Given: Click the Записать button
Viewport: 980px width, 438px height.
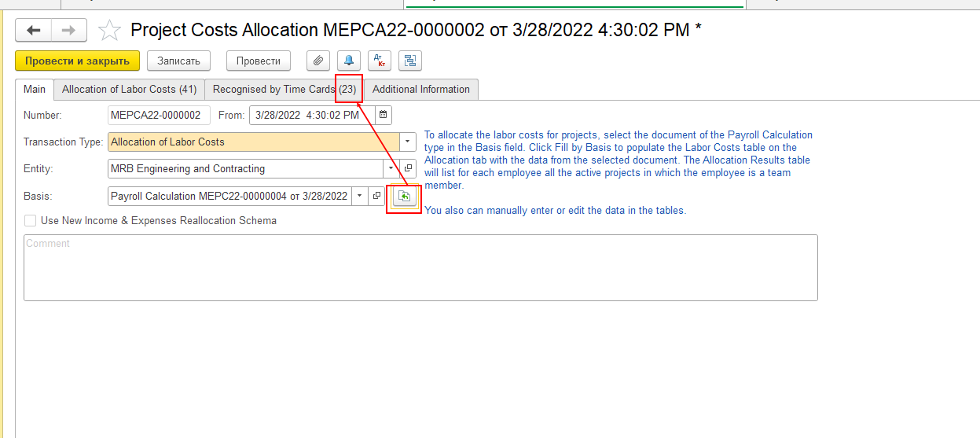Looking at the screenshot, I should click(179, 61).
